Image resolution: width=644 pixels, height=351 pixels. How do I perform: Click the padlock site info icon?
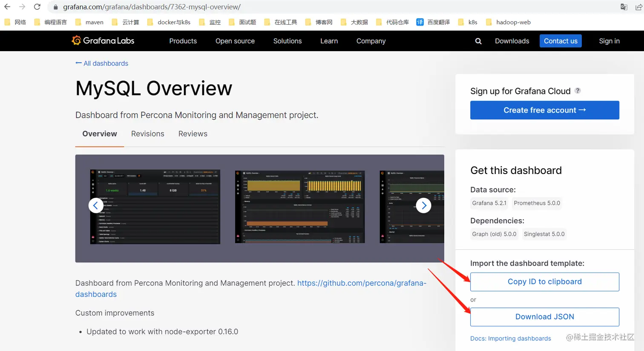click(x=55, y=7)
